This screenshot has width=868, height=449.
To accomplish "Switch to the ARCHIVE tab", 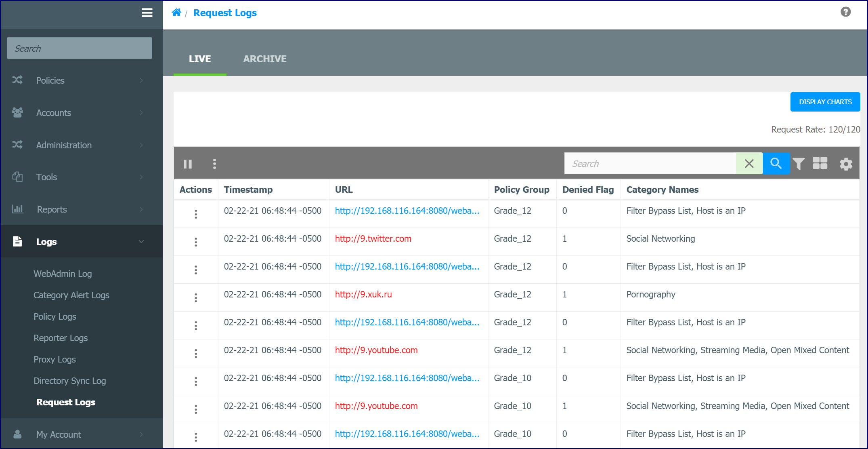I will (x=265, y=59).
